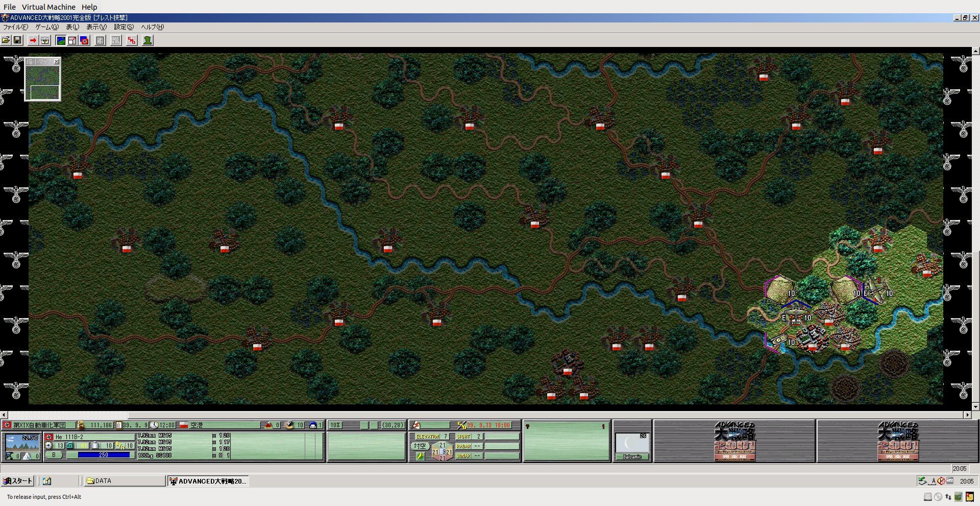This screenshot has height=506, width=980.
Task: Click the horizontal scrollbar left arrow
Action: [x=4, y=415]
